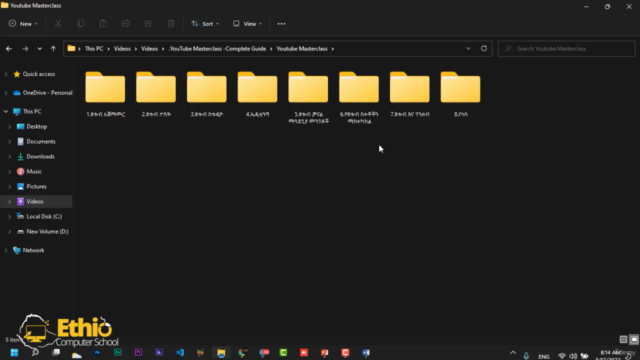Select the folder numbered 4
This screenshot has height=360, width=640.
point(257,94)
